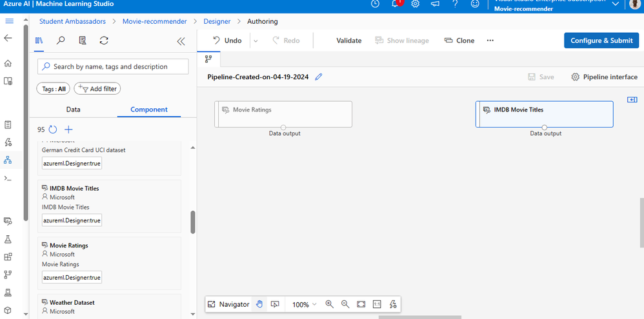Fit pipeline to screen
Image resolution: width=644 pixels, height=319 pixels.
(361, 304)
